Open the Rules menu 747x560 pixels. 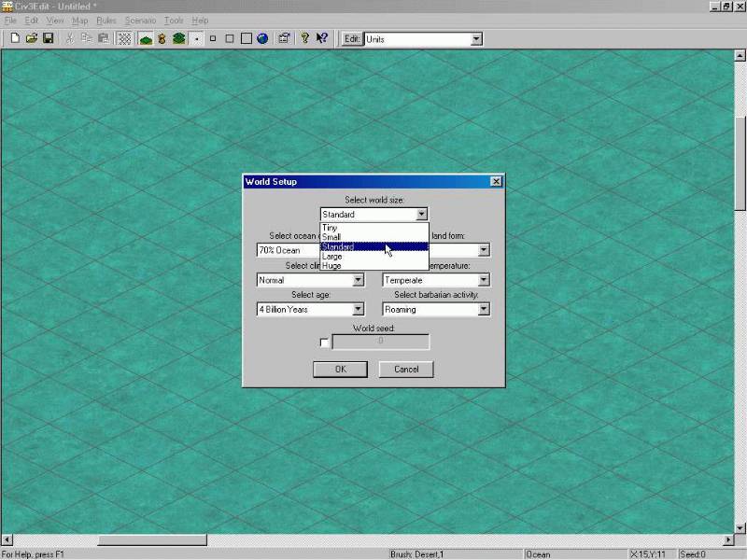coord(106,21)
